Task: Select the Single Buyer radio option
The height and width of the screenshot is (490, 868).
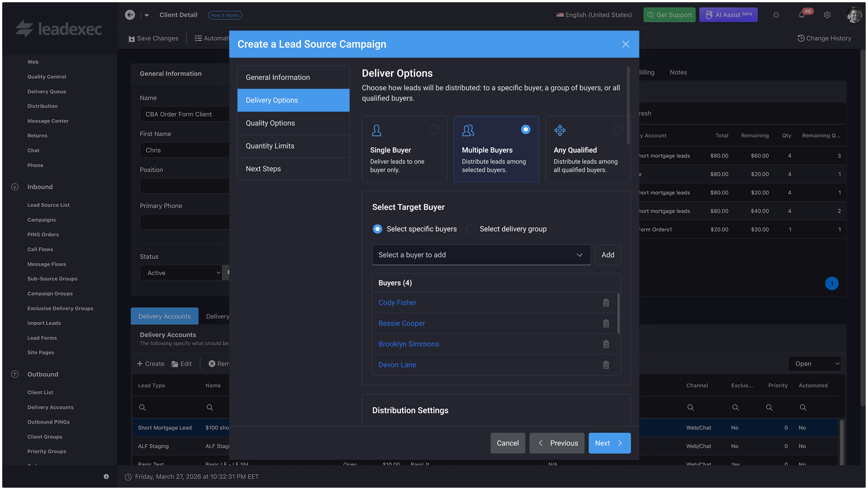Action: [434, 129]
